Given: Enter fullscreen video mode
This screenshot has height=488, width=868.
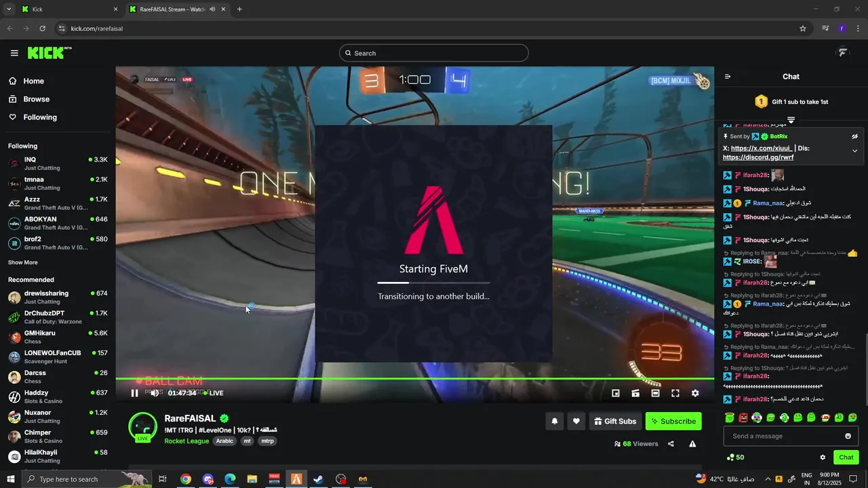Looking at the screenshot, I should pos(675,393).
